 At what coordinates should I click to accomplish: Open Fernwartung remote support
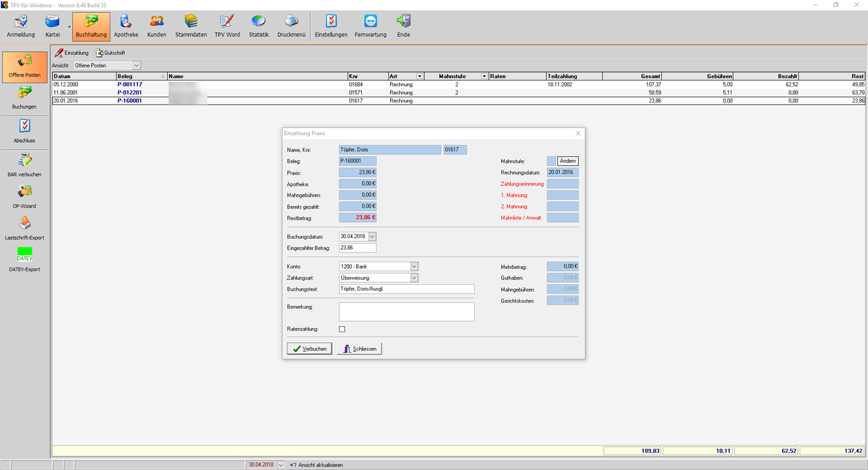point(370,26)
